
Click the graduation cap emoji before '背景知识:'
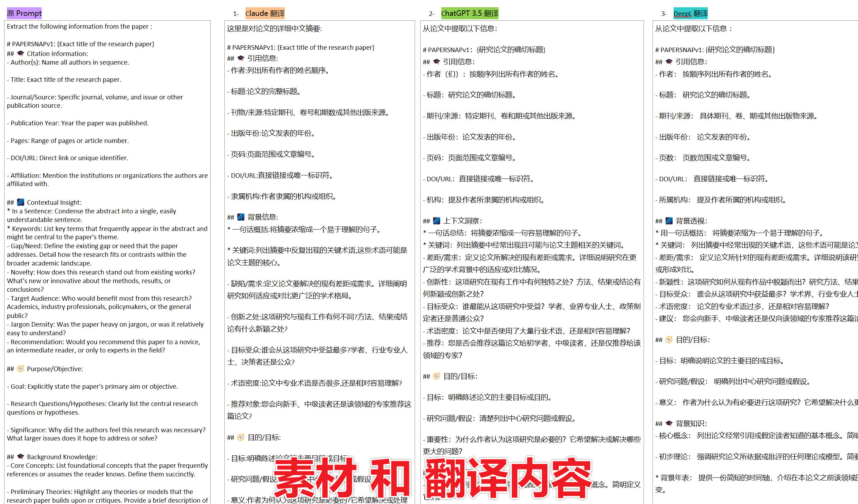point(669,424)
